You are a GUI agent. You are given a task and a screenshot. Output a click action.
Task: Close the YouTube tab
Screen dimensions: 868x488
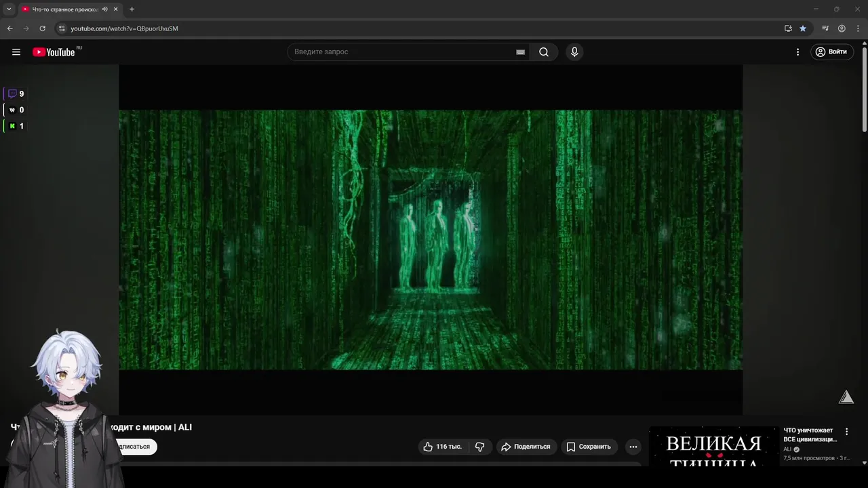tap(115, 9)
